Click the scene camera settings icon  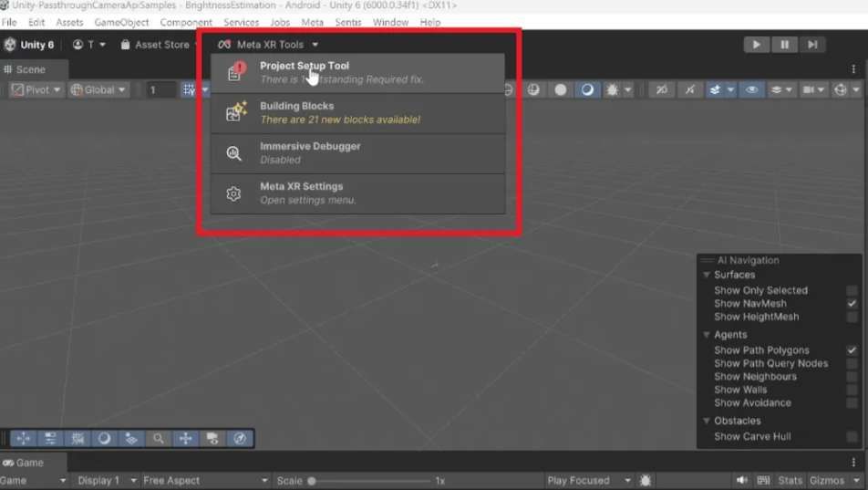point(810,89)
